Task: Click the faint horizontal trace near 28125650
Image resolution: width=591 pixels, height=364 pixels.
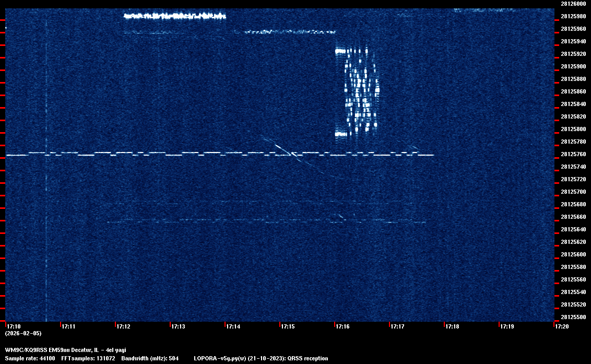Action: coord(266,222)
